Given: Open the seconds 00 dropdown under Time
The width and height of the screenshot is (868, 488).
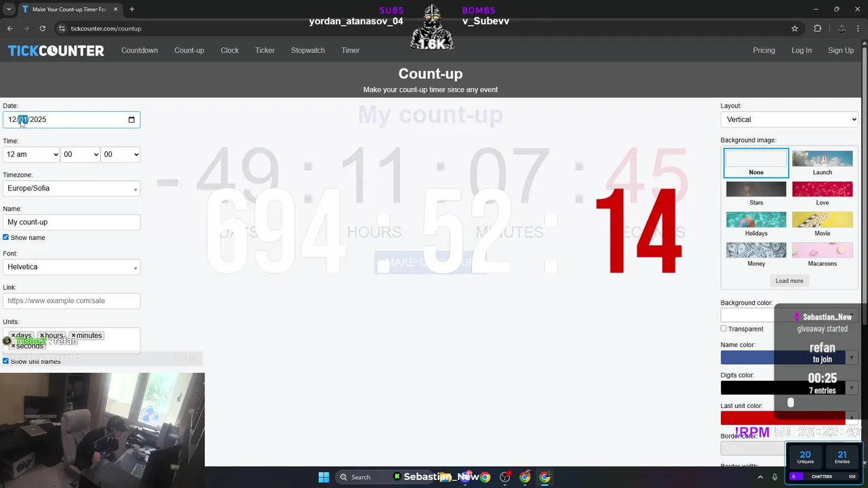Looking at the screenshot, I should tap(120, 155).
